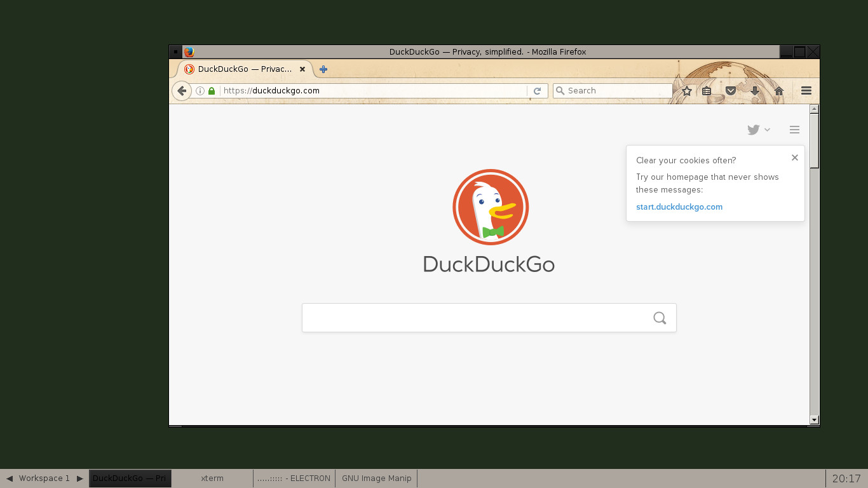
Task: Minimize the Firefox window
Action: coord(787,52)
